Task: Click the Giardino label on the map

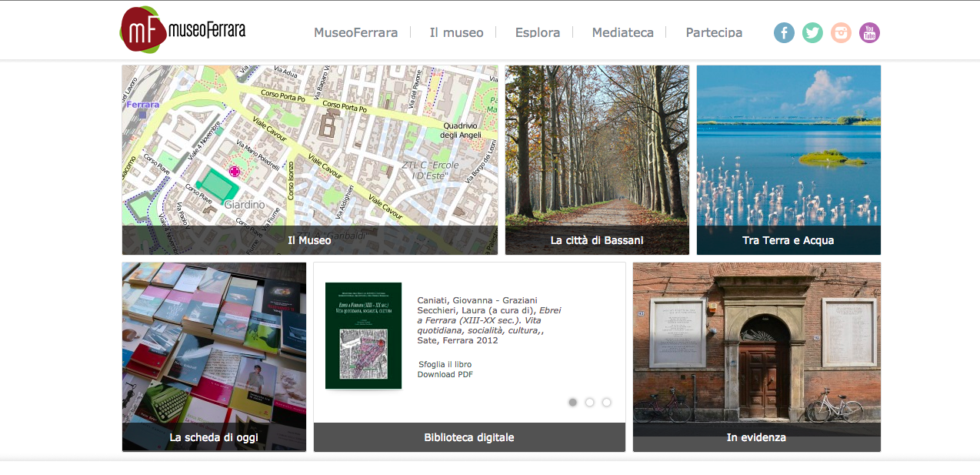Action: [x=244, y=205]
